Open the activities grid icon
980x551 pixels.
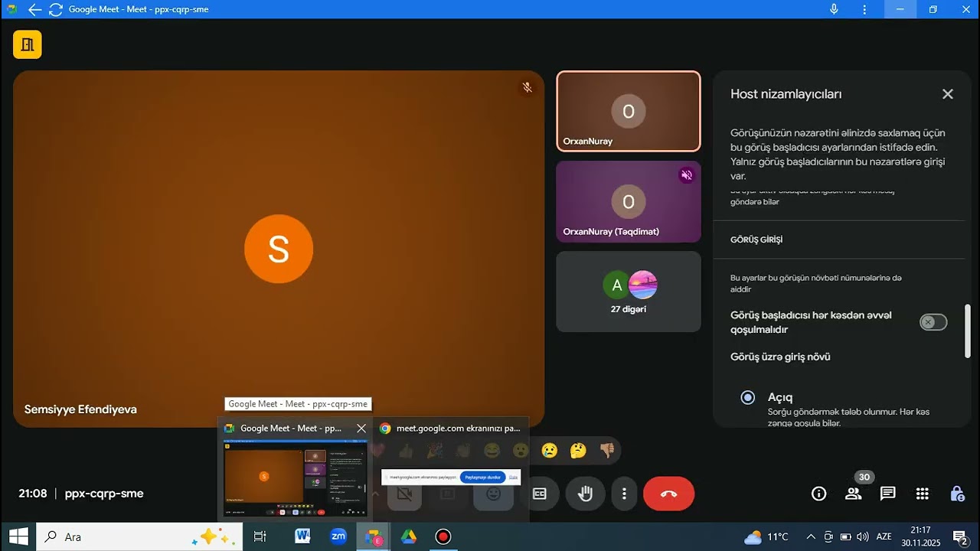coord(923,494)
